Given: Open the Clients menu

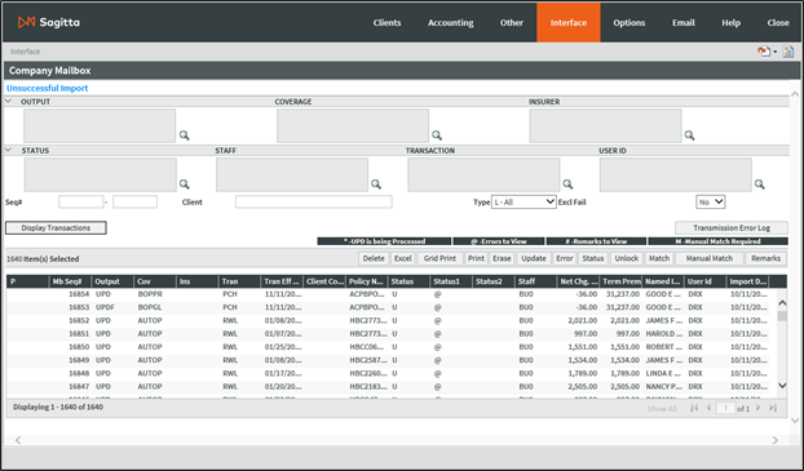Looking at the screenshot, I should coord(387,22).
